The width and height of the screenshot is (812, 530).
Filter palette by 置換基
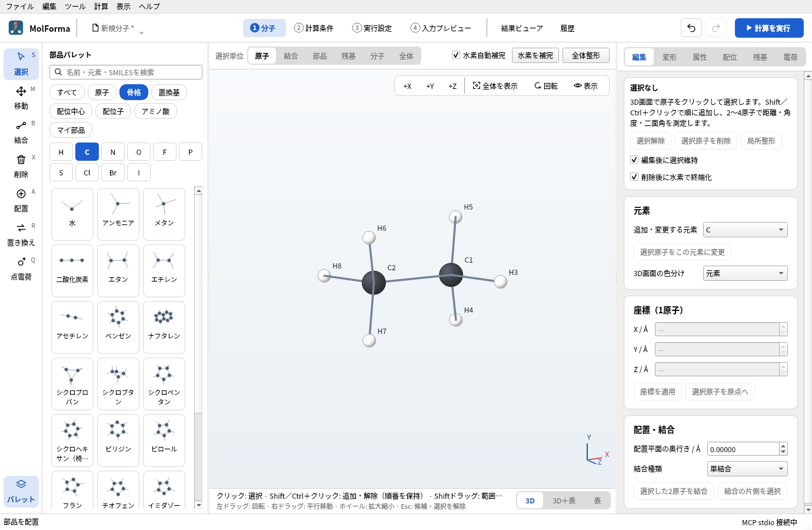pos(169,92)
